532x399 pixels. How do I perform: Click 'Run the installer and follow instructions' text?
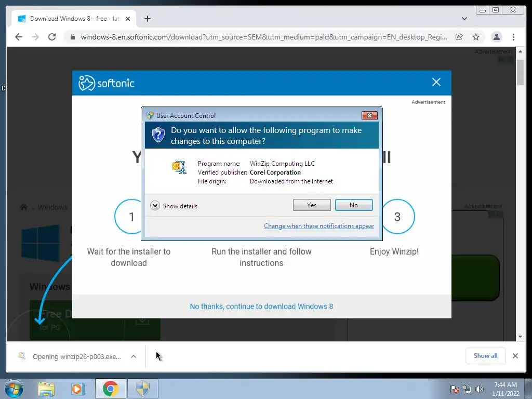pyautogui.click(x=261, y=257)
